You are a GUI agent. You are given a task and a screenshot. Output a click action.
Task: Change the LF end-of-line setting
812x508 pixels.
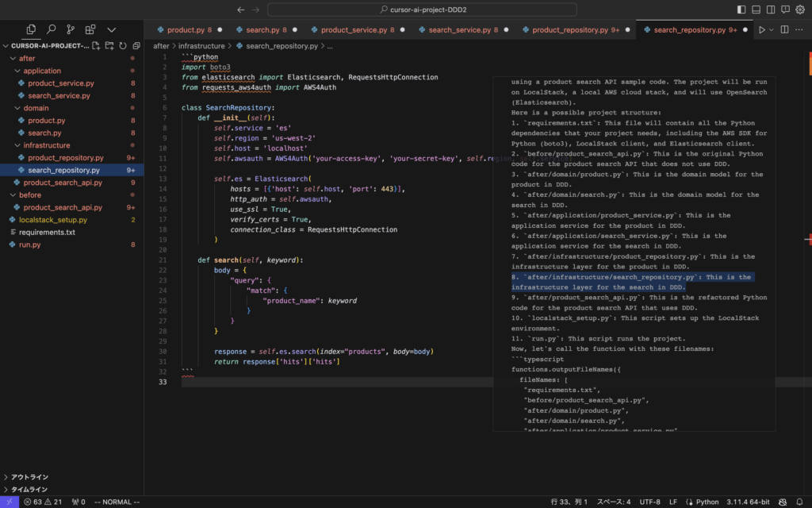tap(673, 502)
